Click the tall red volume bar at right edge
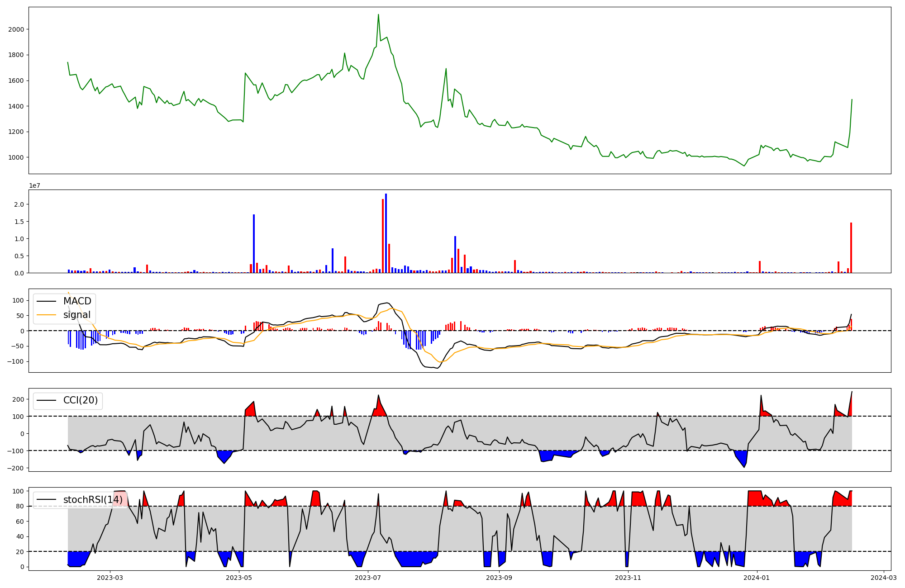 click(851, 247)
